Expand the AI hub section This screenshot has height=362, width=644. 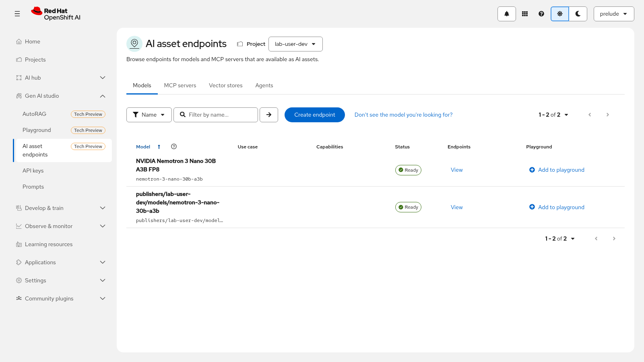(62, 78)
